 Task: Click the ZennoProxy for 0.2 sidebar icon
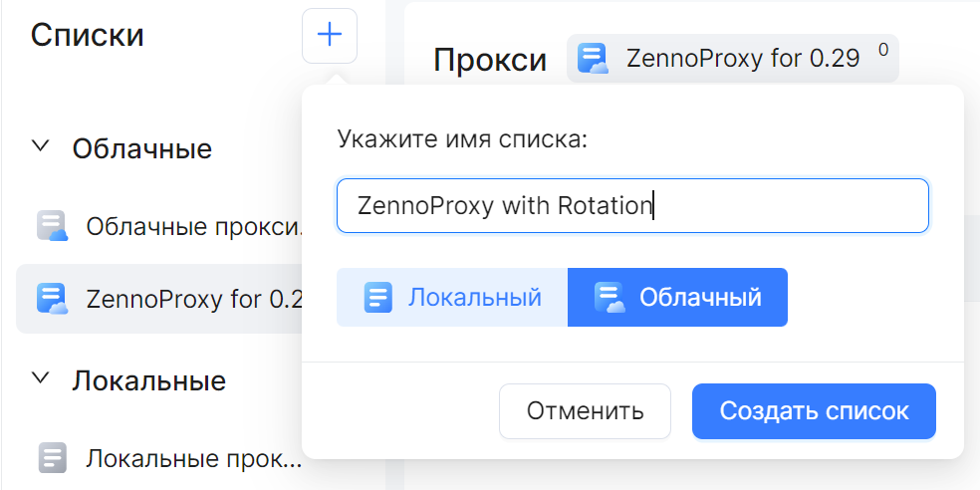[x=53, y=299]
